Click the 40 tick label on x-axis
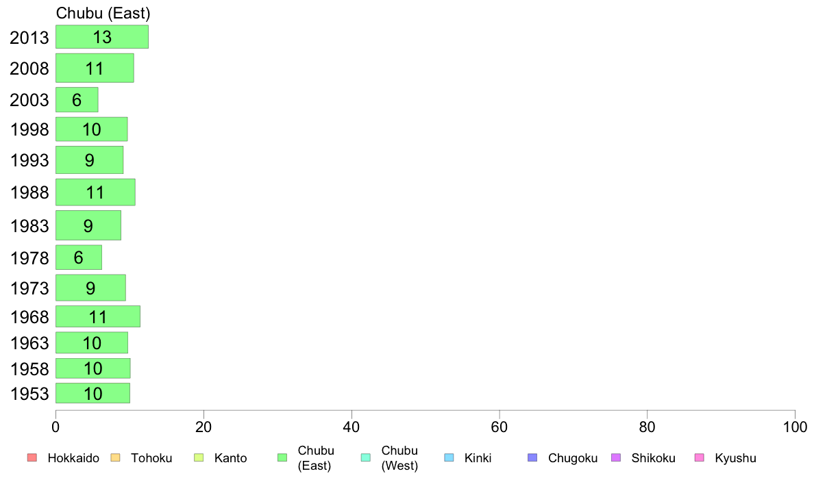The width and height of the screenshot is (814, 504). click(351, 427)
